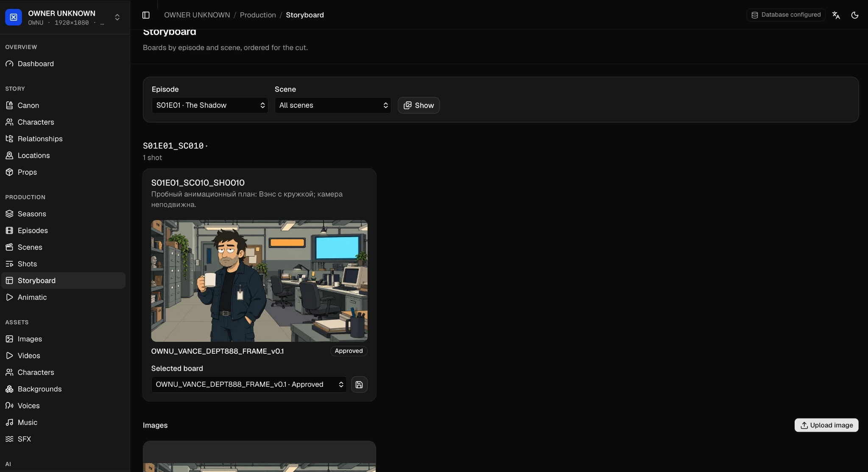Viewport: 868px width, 472px height.
Task: Click the Music note icon
Action: coord(9,422)
